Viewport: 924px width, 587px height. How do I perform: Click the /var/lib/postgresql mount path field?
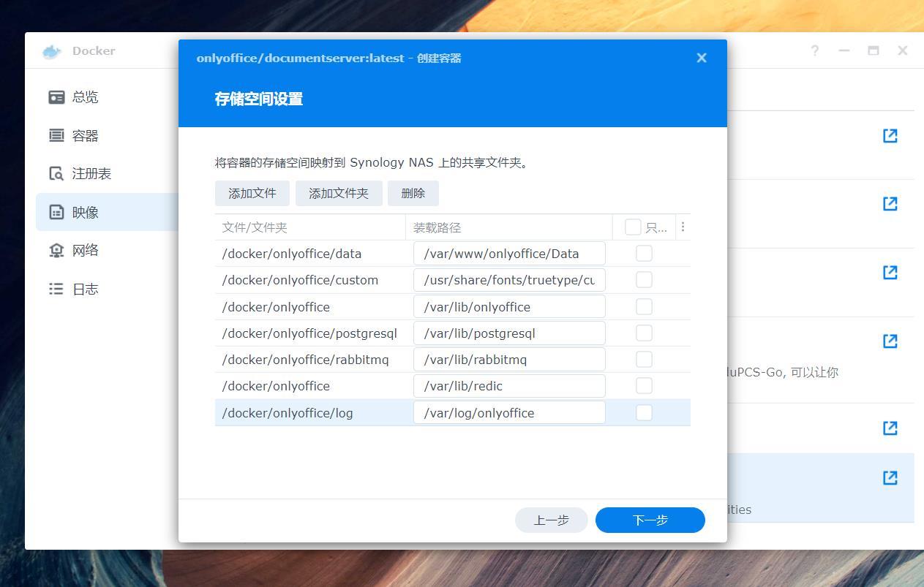pos(509,333)
